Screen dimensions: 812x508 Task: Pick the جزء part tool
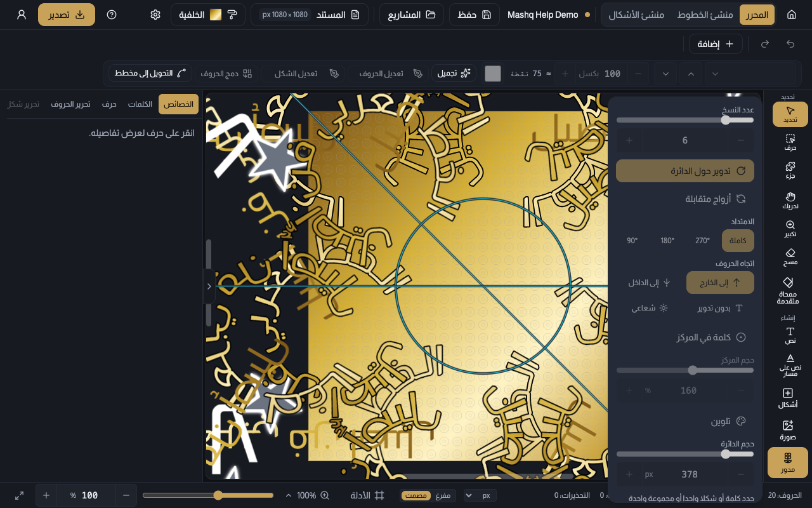point(790,171)
